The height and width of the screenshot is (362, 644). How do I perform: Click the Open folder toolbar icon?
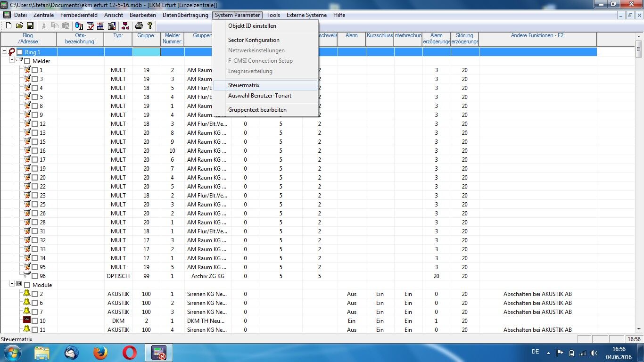[19, 25]
